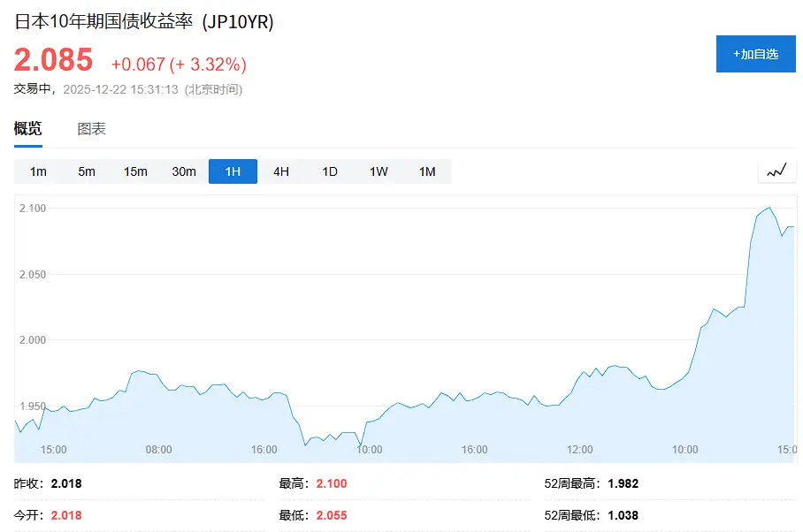Select the 5m timeframe
Viewport: 803px width, 532px height.
[x=86, y=171]
